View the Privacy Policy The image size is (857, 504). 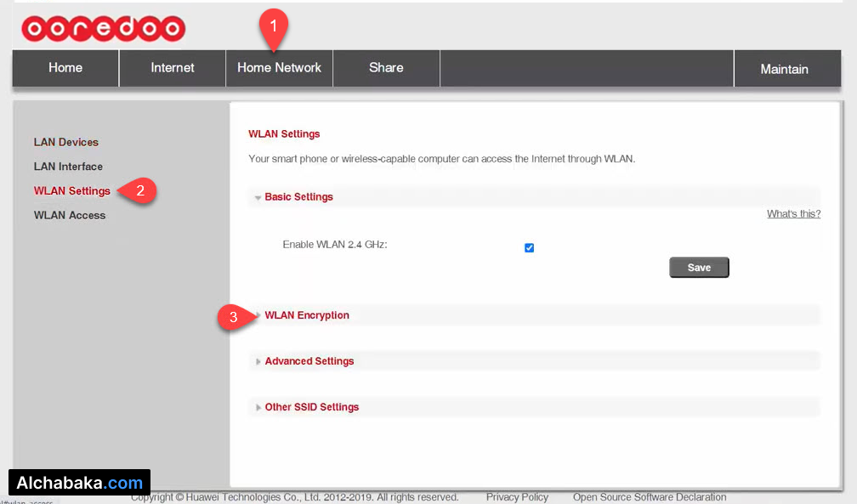point(517,496)
